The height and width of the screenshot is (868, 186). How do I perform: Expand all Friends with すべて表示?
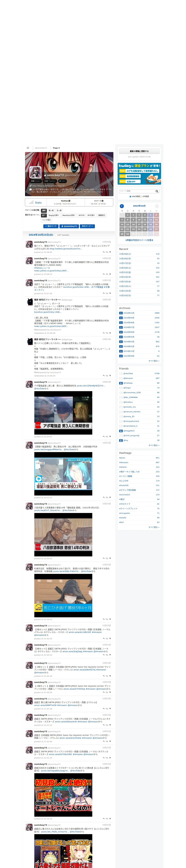pos(154,445)
